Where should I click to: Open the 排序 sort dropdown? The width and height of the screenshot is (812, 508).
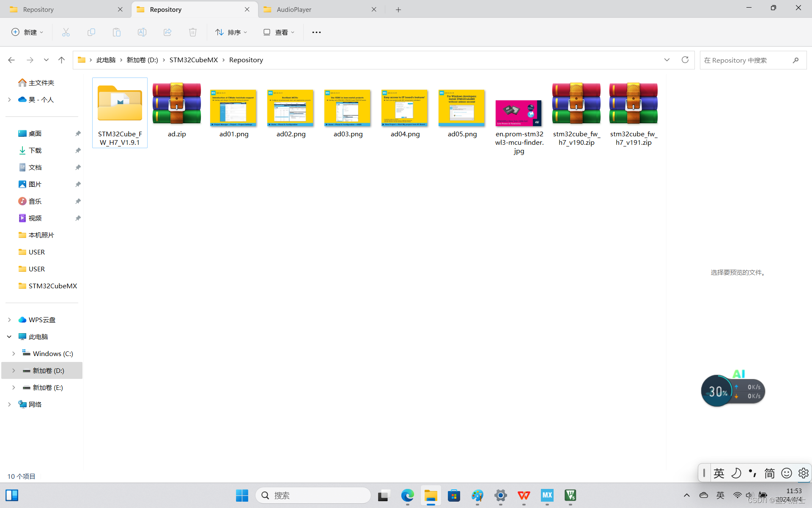coord(231,32)
